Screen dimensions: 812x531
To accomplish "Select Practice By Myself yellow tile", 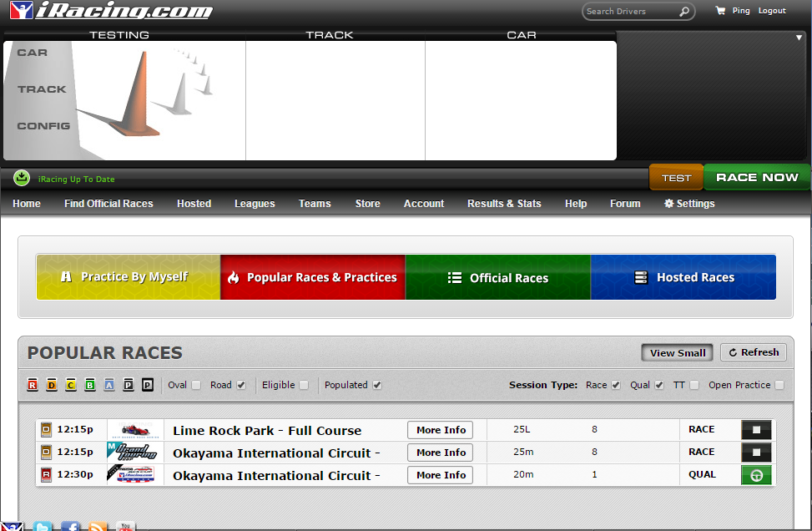I will tap(129, 277).
